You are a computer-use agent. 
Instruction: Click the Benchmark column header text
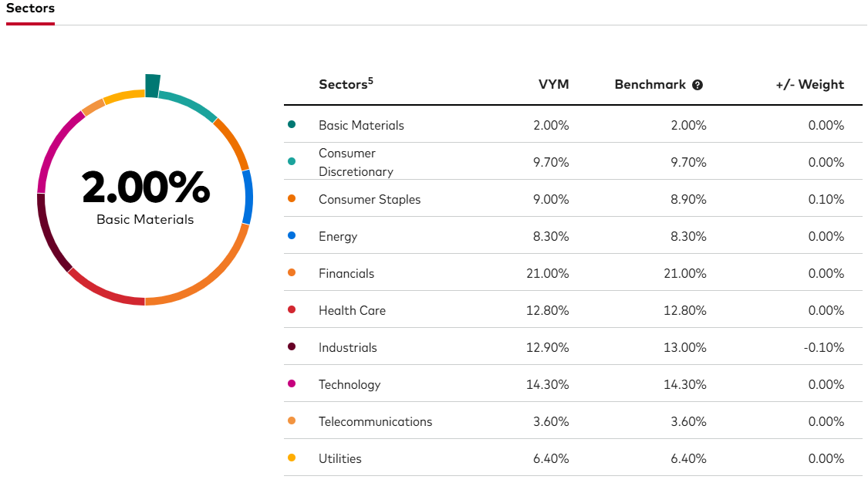point(650,85)
